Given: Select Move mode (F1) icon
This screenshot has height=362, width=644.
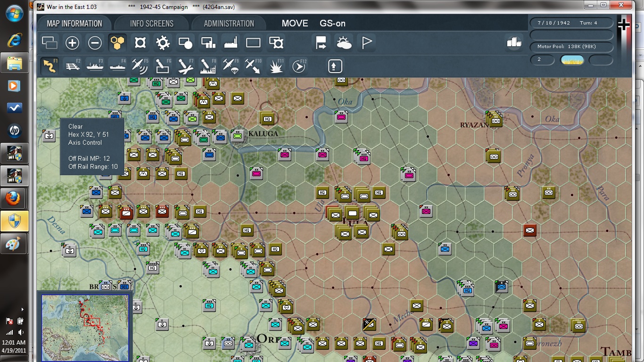Looking at the screenshot, I should (x=49, y=66).
